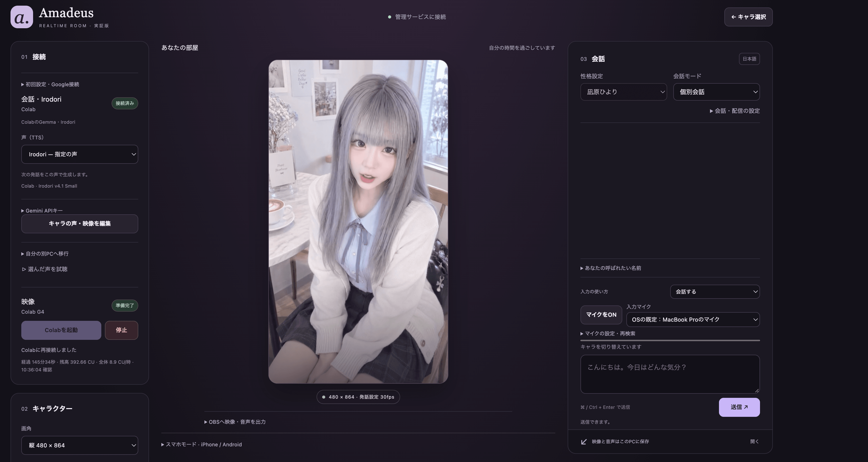Click the 送信できます。 status text
Screen dimensions: 868x462
tap(595, 422)
